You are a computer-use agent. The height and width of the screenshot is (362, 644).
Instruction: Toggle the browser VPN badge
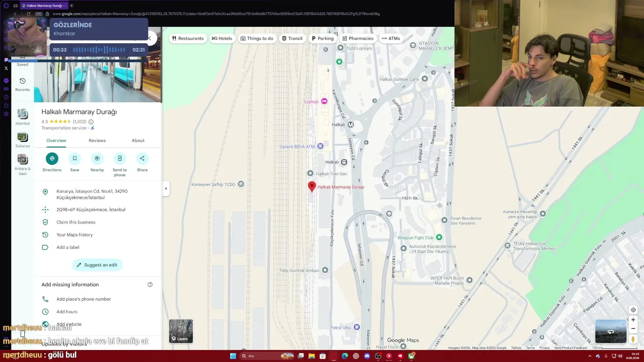pyautogui.click(x=38, y=14)
